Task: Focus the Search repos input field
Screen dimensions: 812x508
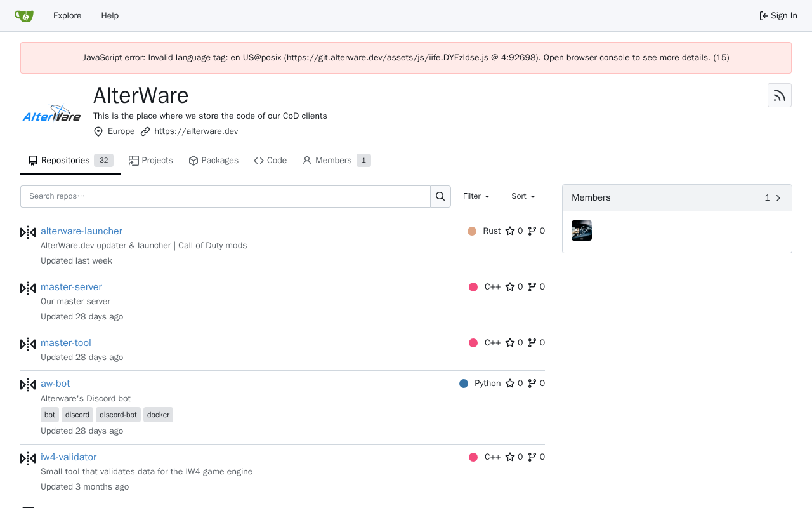Action: (x=225, y=196)
